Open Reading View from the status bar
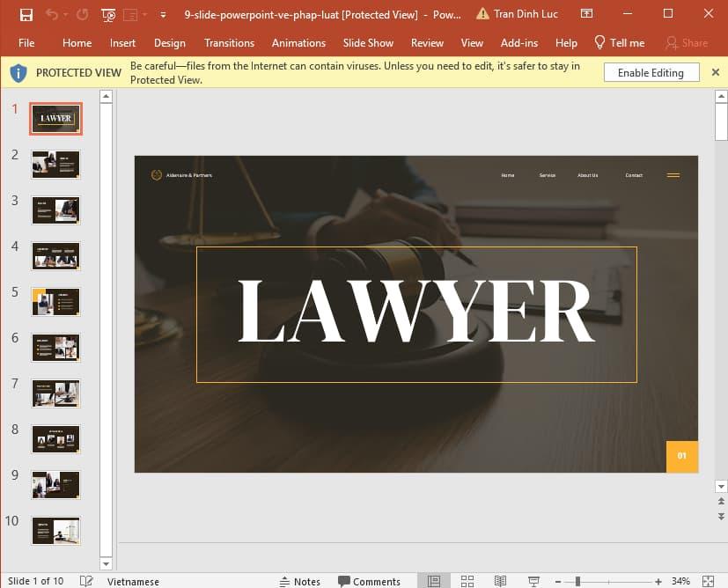Screen dimensions: 728x588 [501, 581]
